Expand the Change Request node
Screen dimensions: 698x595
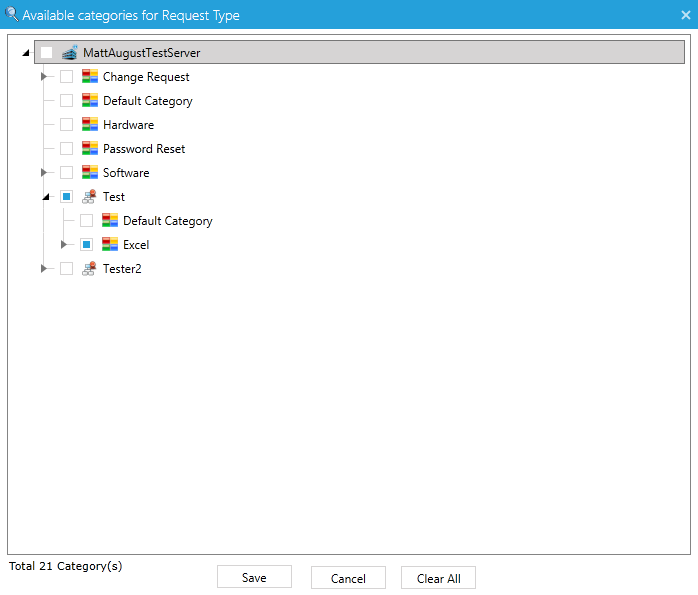coord(44,77)
